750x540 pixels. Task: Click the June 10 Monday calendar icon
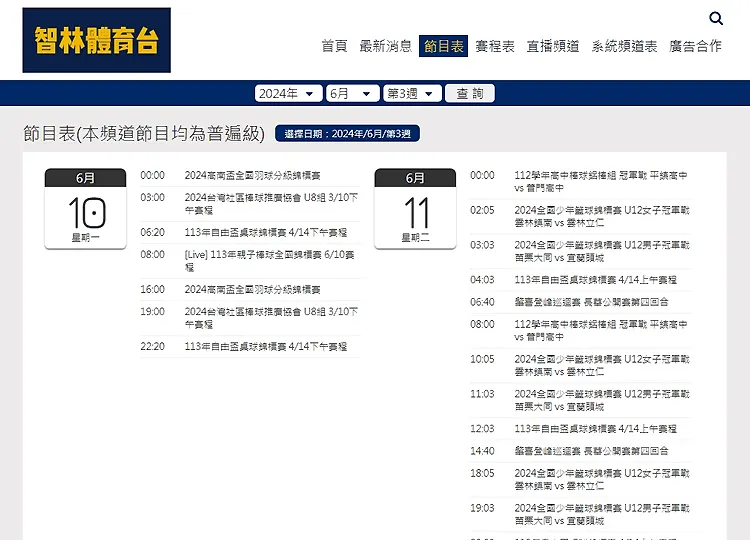[x=85, y=208]
